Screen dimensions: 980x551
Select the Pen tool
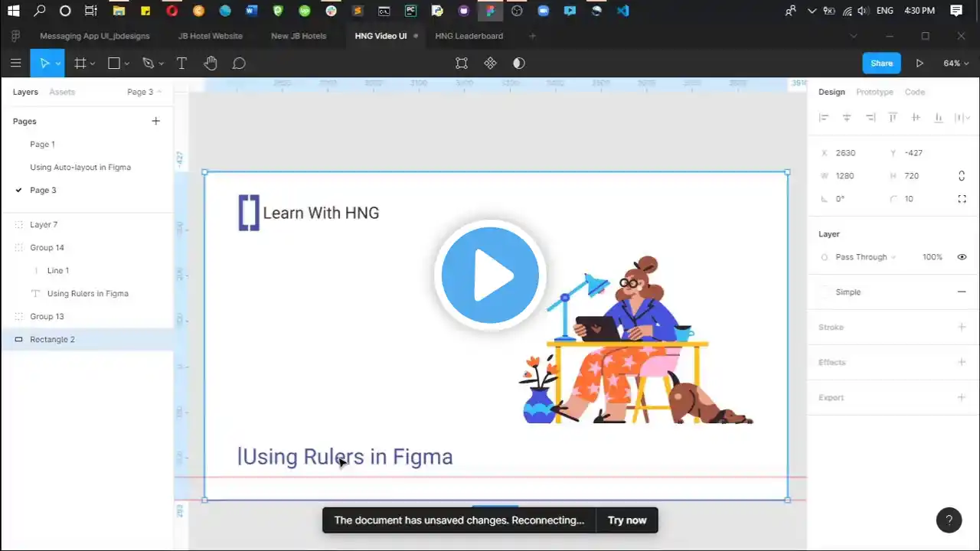coord(149,64)
